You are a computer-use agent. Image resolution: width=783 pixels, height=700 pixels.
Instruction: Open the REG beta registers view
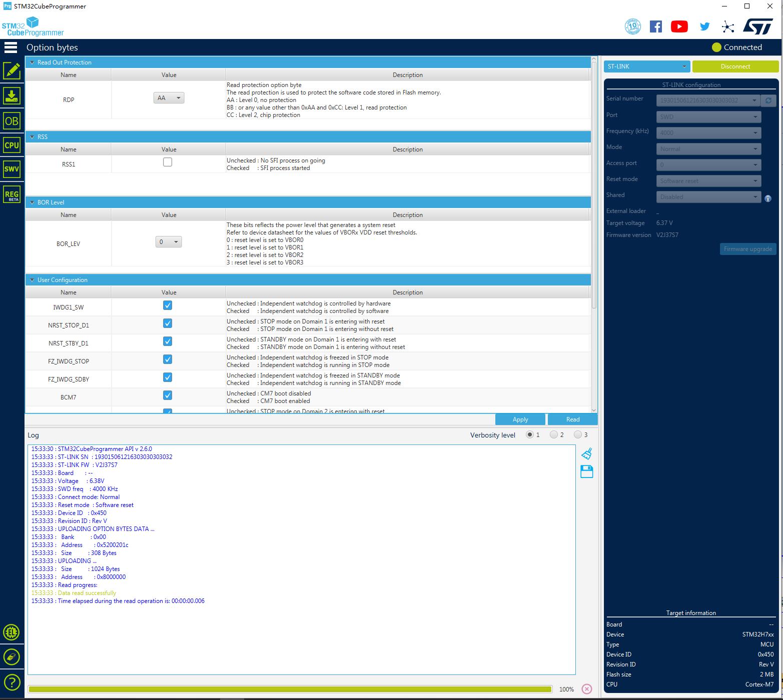pyautogui.click(x=12, y=194)
